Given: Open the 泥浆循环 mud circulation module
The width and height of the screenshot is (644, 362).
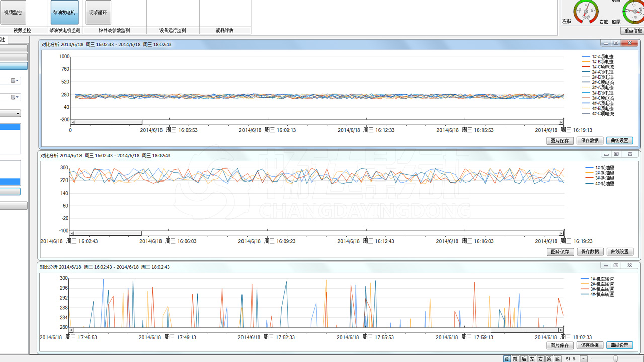Looking at the screenshot, I should 98,12.
